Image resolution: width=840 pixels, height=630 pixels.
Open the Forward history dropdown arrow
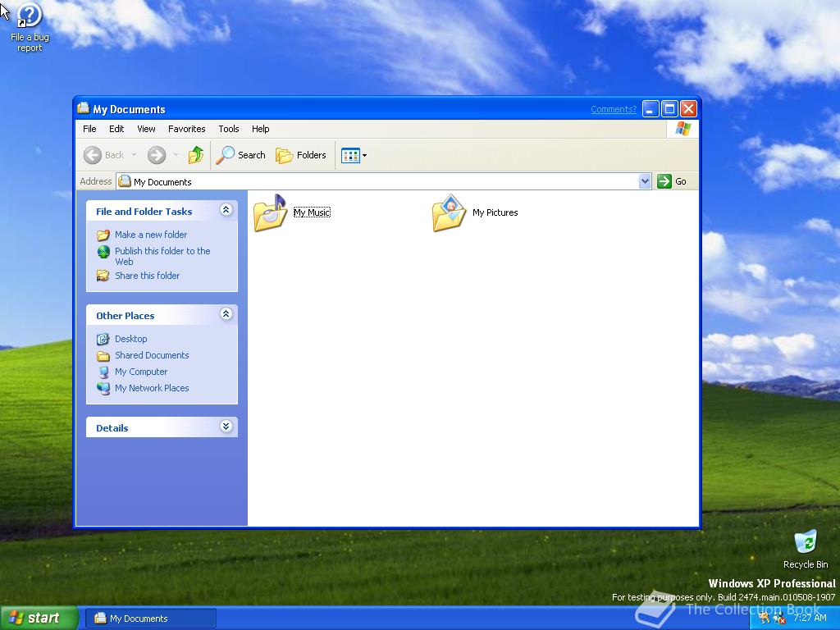[176, 155]
